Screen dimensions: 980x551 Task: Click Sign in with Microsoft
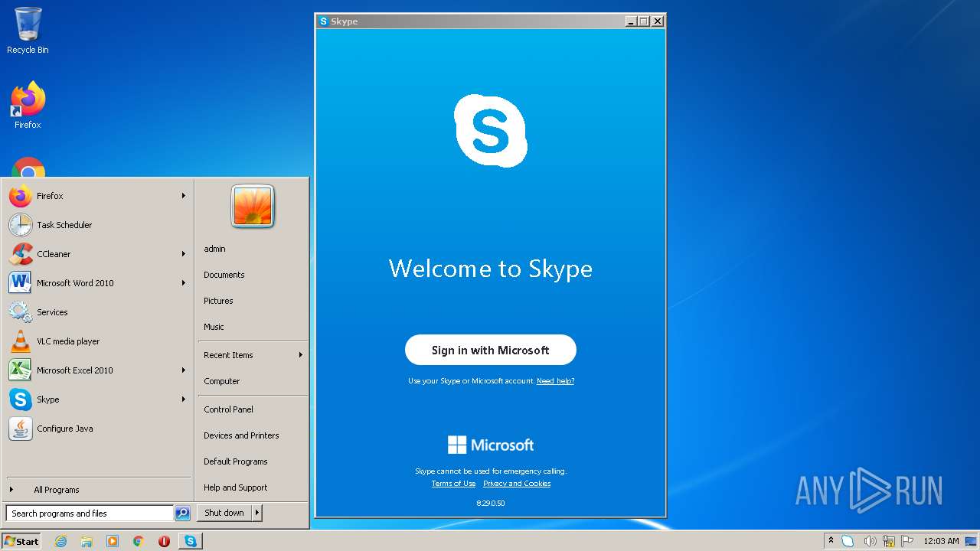[x=490, y=350]
